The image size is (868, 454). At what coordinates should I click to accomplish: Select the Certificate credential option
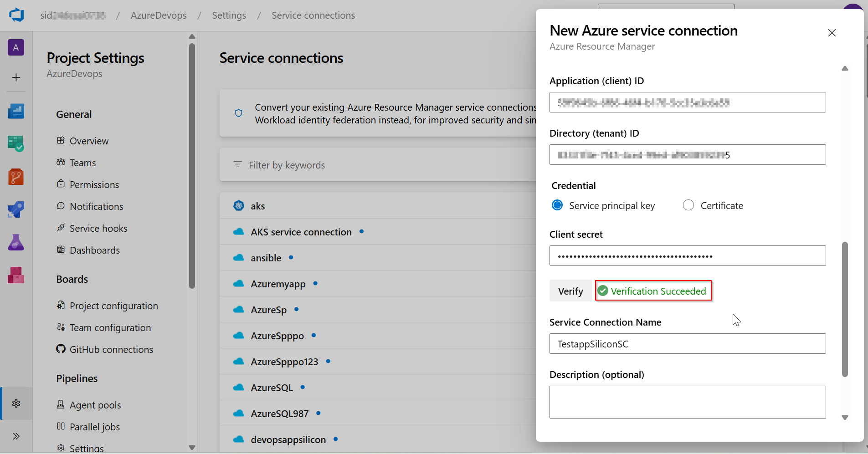[688, 205]
